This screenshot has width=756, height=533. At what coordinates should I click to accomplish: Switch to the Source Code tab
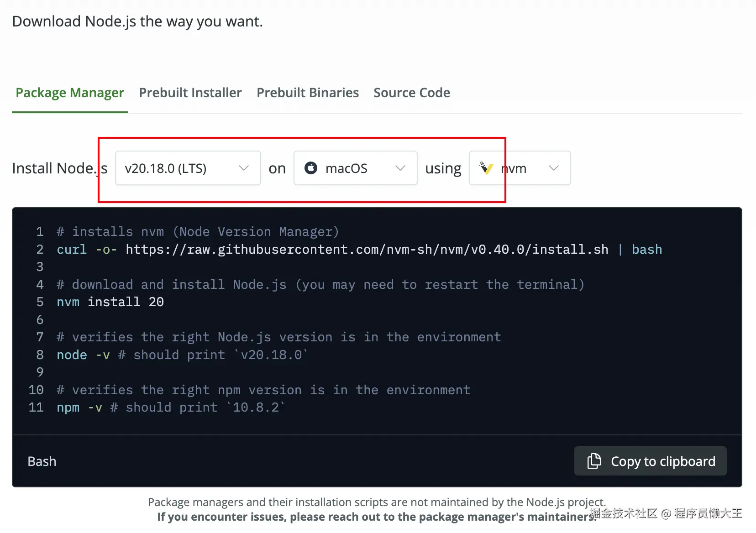[412, 93]
